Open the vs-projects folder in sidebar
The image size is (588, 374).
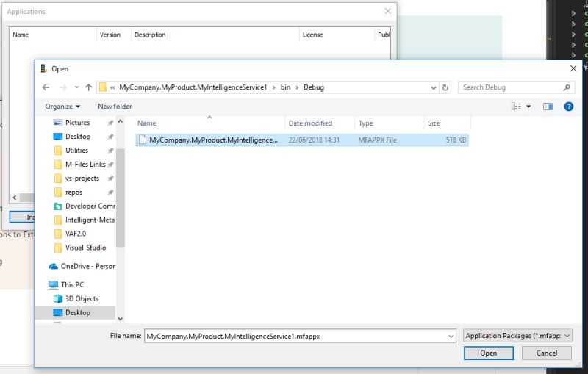[x=82, y=179]
